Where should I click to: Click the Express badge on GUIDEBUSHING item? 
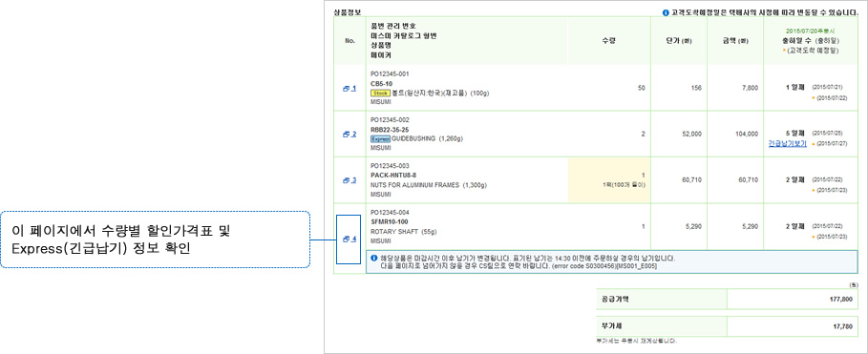[380, 139]
